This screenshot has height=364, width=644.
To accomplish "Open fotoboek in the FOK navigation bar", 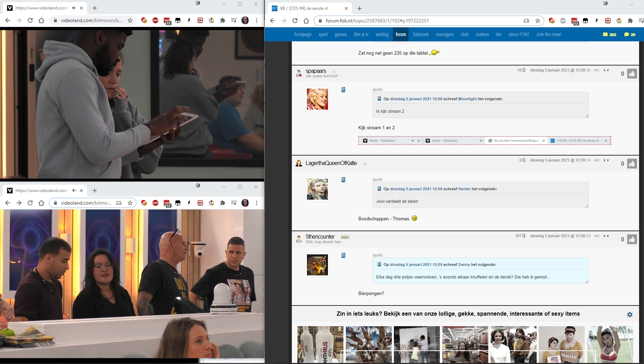I will click(x=421, y=34).
